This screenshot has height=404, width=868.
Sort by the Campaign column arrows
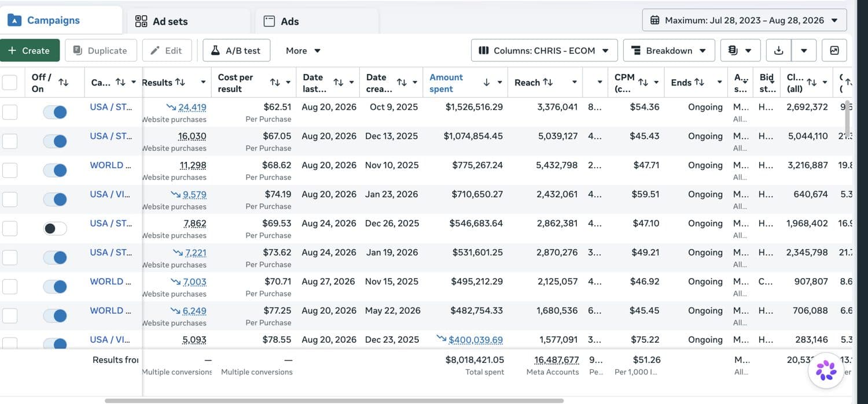[120, 82]
